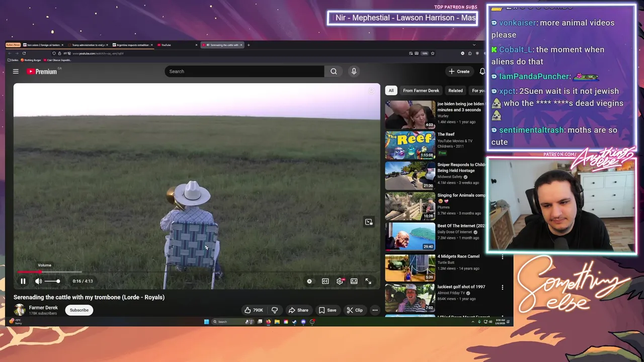Open the joe biden being joe biden thumbnail
The height and width of the screenshot is (362, 644).
410,115
